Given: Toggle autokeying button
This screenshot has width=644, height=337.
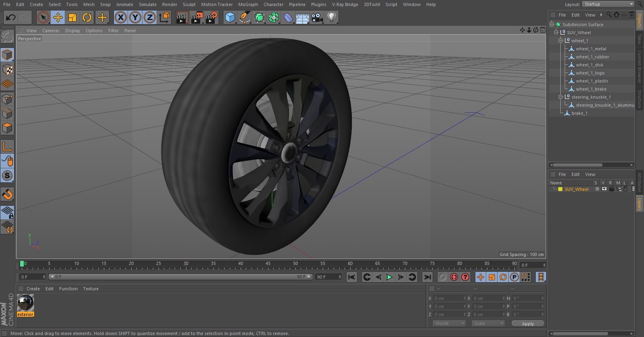Looking at the screenshot, I should (454, 277).
